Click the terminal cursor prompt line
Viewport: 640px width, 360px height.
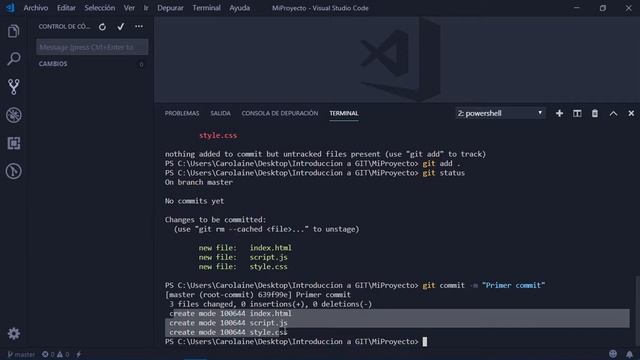(296, 342)
